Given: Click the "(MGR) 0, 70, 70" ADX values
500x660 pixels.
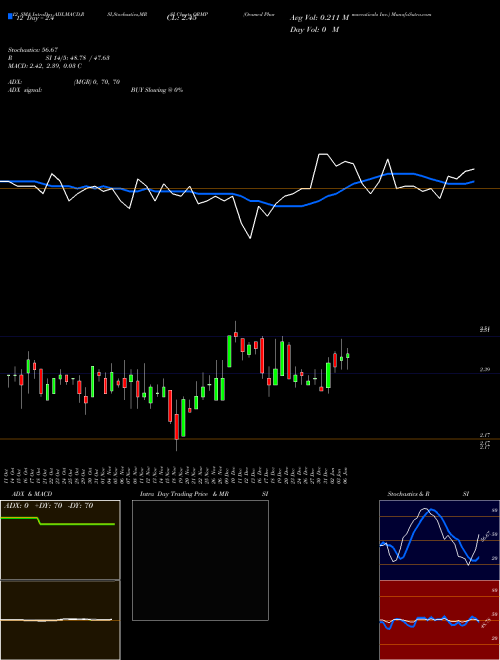Looking at the screenshot, I should click(x=97, y=82).
